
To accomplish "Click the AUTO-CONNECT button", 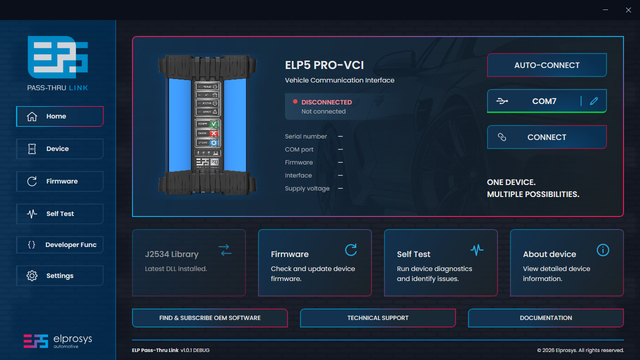I will [x=547, y=65].
